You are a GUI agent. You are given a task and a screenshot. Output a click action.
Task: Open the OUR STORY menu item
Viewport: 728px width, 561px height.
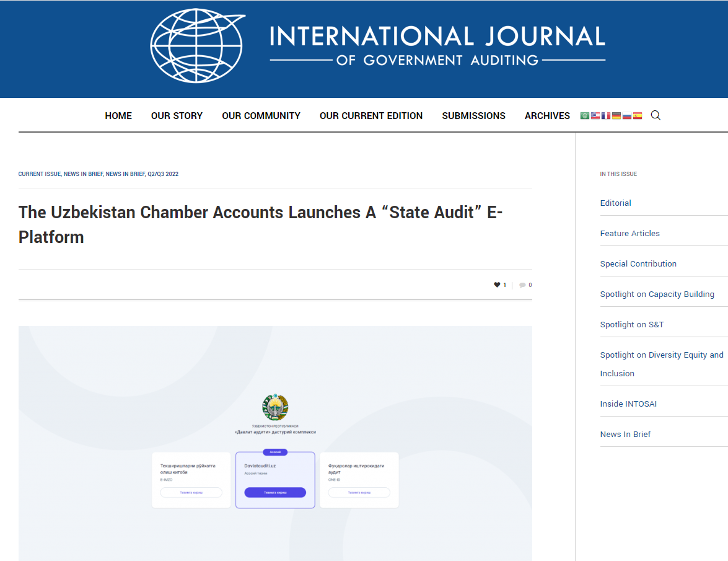coord(177,116)
